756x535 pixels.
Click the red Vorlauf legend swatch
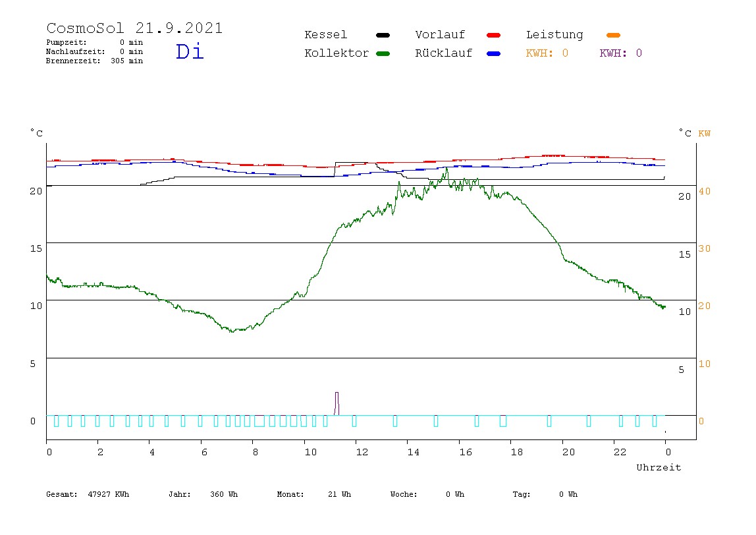494,35
